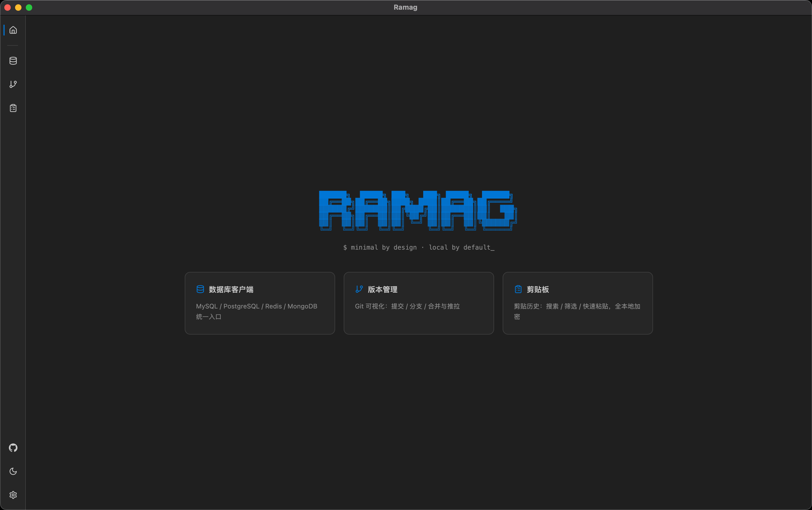Click the '剪贴历史' description text

[x=577, y=311]
